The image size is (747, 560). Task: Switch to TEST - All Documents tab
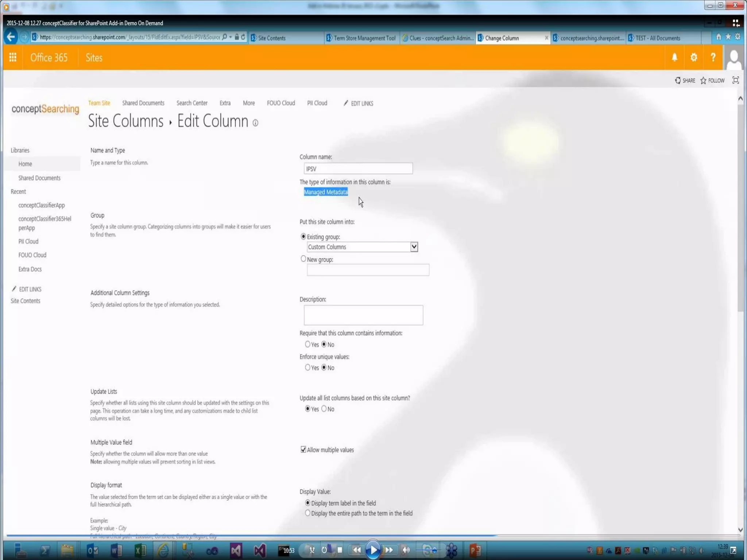click(x=657, y=38)
